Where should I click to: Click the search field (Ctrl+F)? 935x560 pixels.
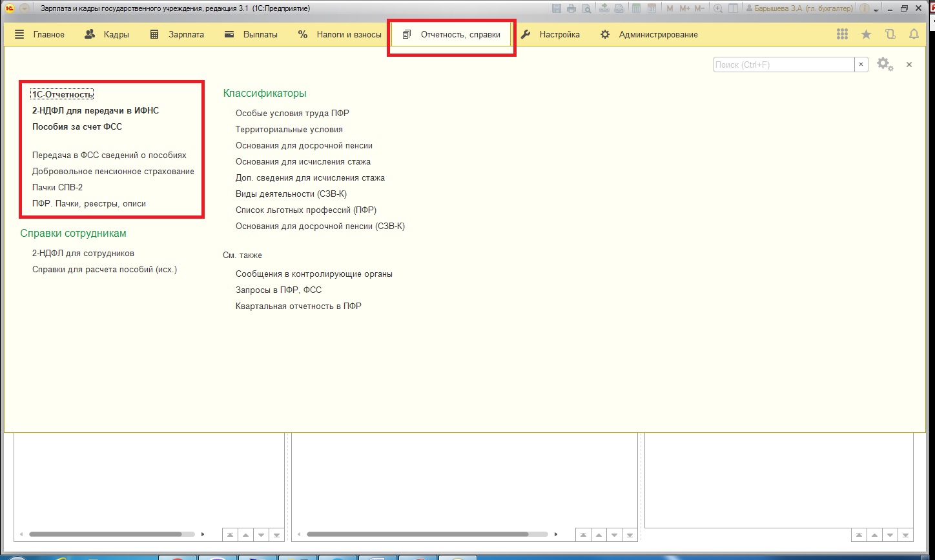click(x=783, y=65)
